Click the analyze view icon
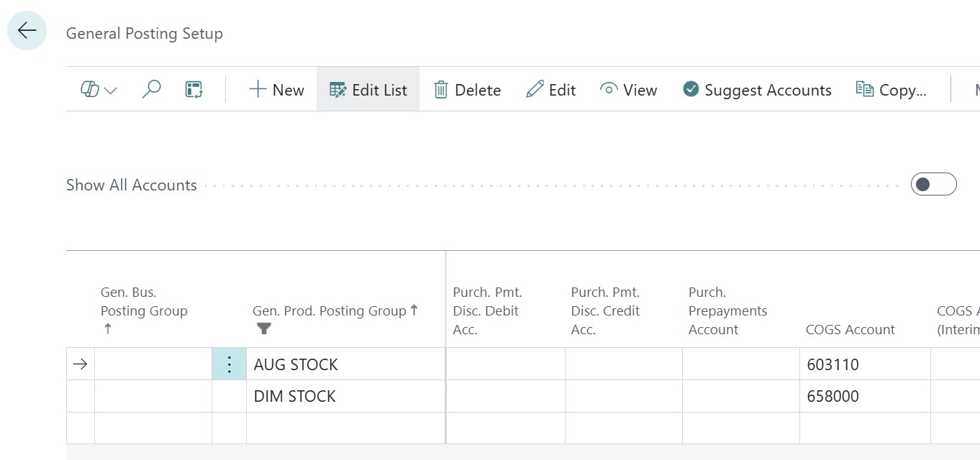Viewport: 980px width, 460px height. point(194,90)
